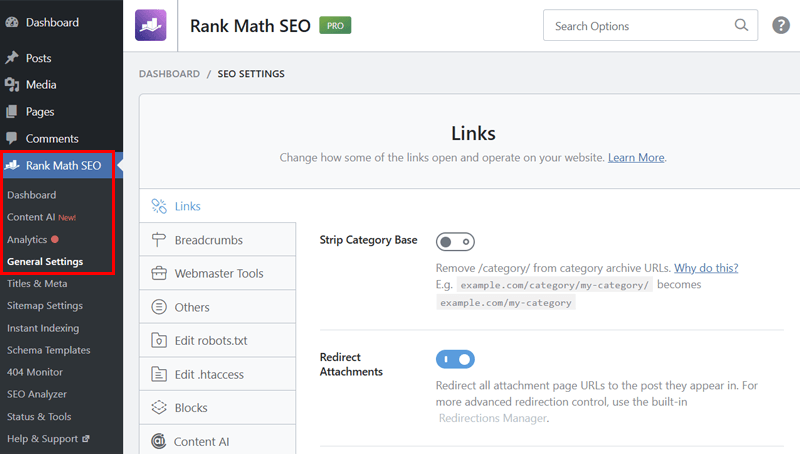Open the Content AI settings tab
The width and height of the screenshot is (800, 454).
[x=217, y=441]
